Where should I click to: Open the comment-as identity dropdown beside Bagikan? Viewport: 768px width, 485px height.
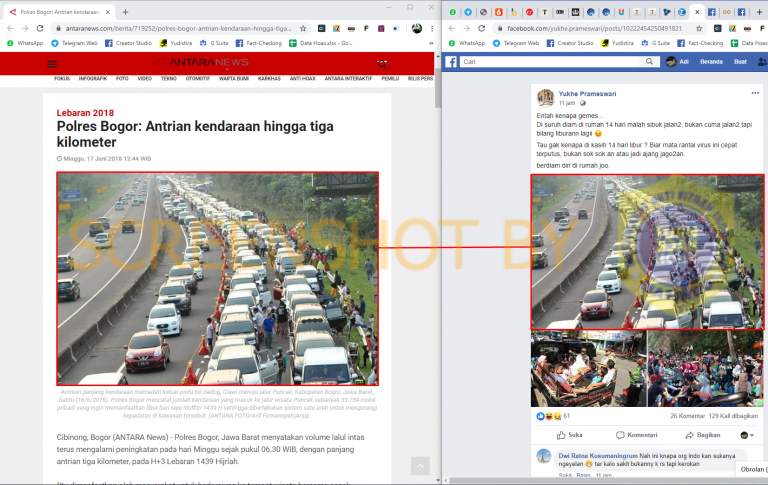(x=747, y=435)
